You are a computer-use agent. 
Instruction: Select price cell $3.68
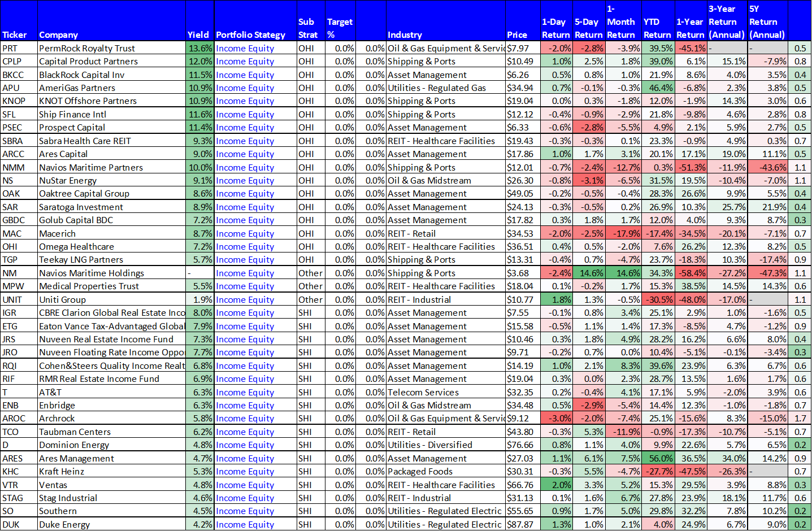click(523, 273)
